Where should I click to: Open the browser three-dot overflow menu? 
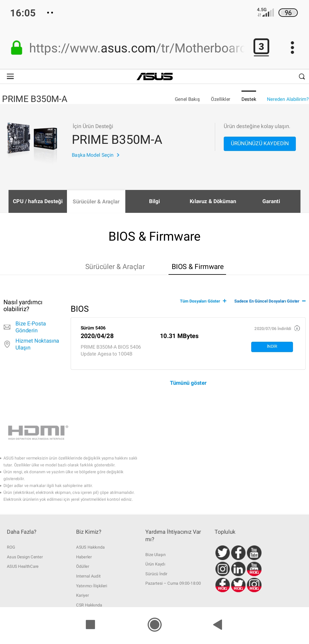(x=292, y=48)
